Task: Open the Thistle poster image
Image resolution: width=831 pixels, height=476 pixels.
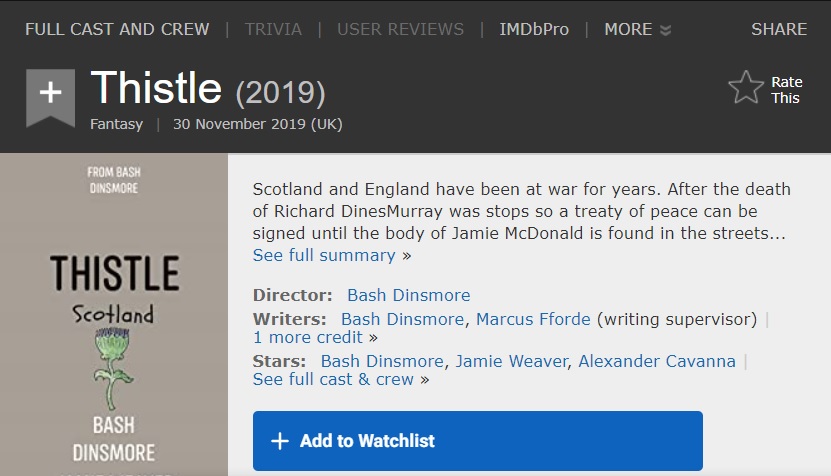Action: pos(114,315)
